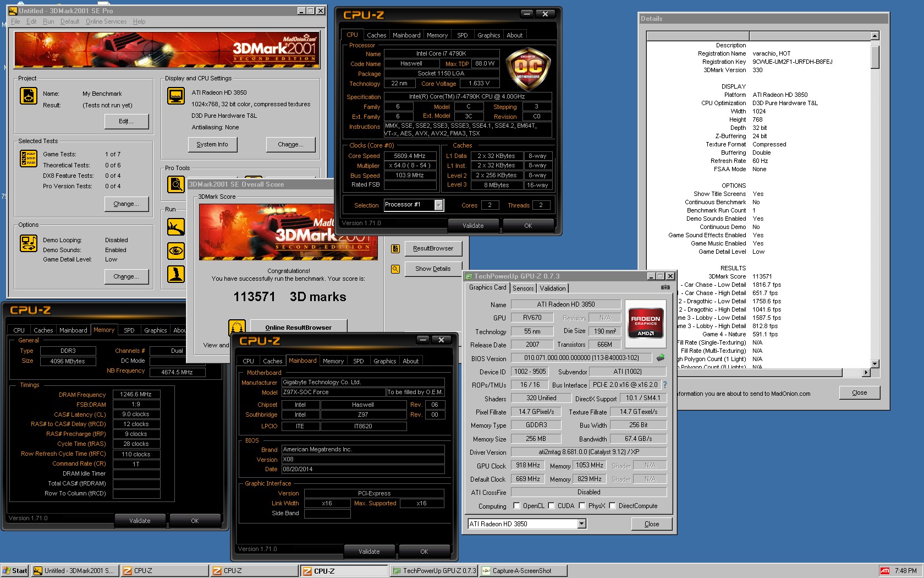This screenshot has width=924, height=578.
Task: Click the Change... button under Options
Action: pos(127,276)
